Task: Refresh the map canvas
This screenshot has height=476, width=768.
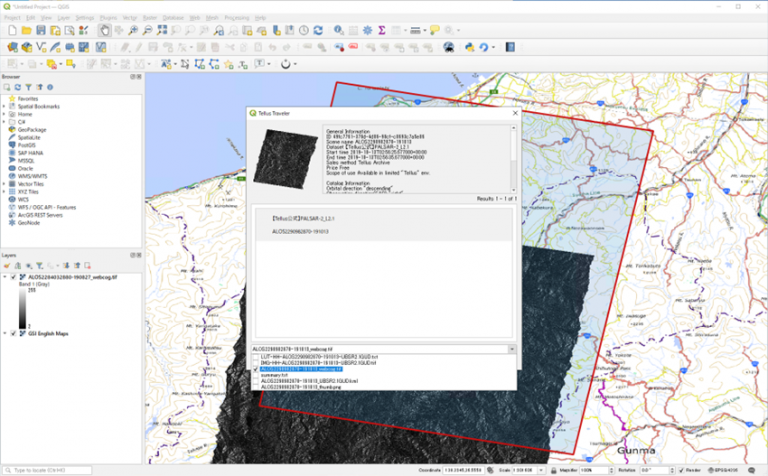Action: (x=318, y=30)
